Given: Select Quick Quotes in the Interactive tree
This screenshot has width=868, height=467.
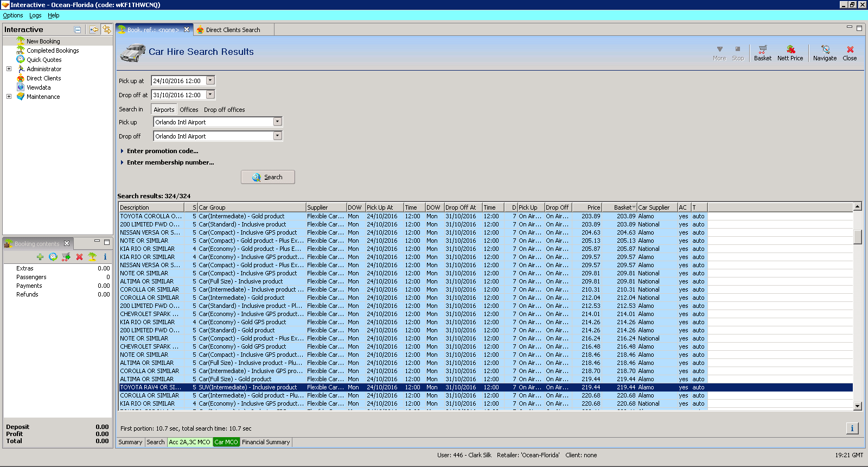Looking at the screenshot, I should [44, 60].
